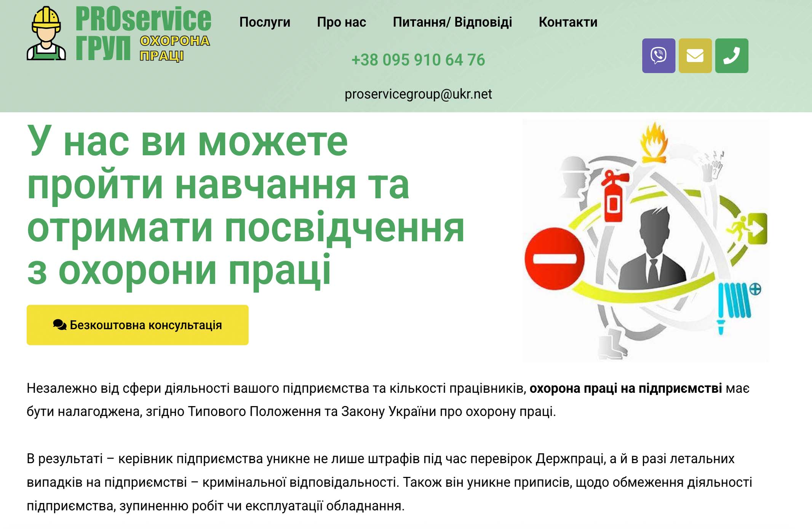Call using the green phone icon
The image size is (812, 529).
pos(732,56)
